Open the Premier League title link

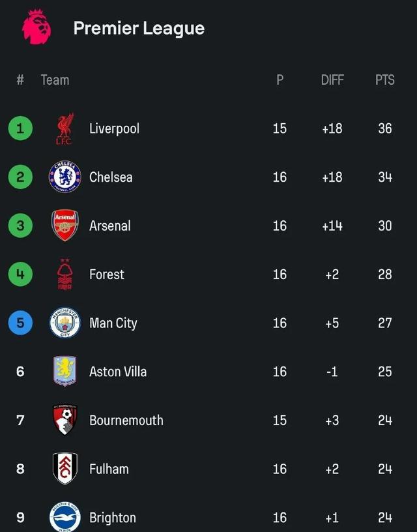pyautogui.click(x=139, y=28)
